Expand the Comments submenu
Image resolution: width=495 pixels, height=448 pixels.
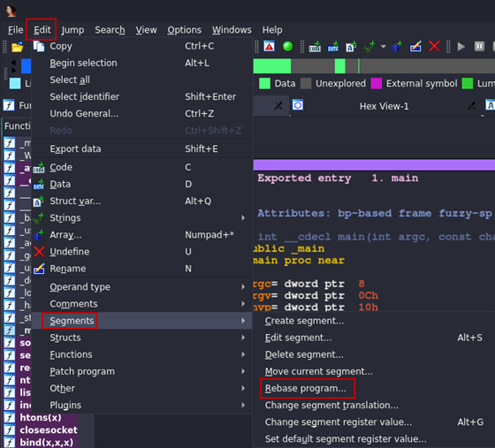click(x=142, y=303)
